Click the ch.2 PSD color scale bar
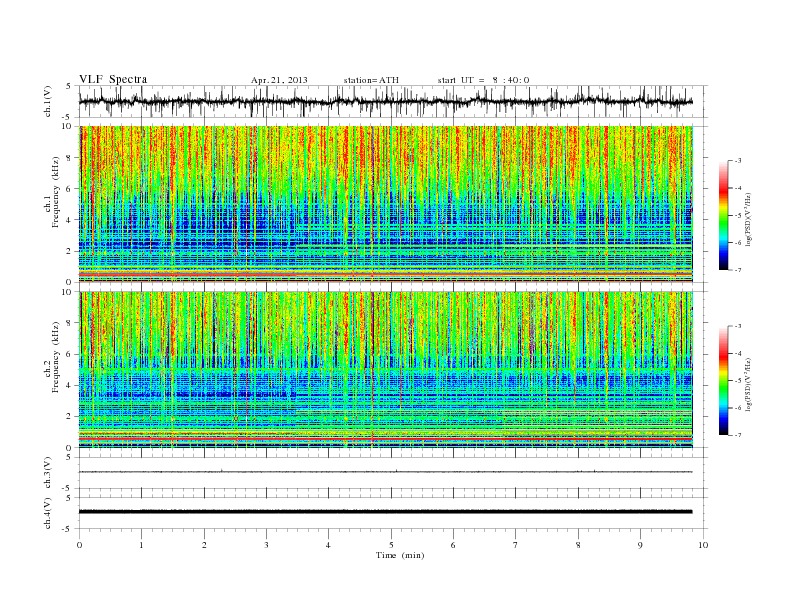Viewport: 792px width, 612px height. coord(723,381)
